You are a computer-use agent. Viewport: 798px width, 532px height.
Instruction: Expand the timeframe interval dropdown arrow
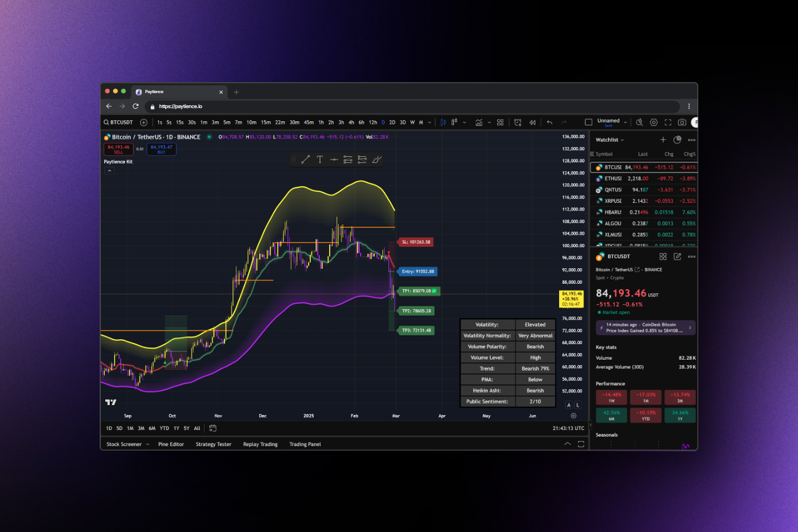[x=429, y=122]
